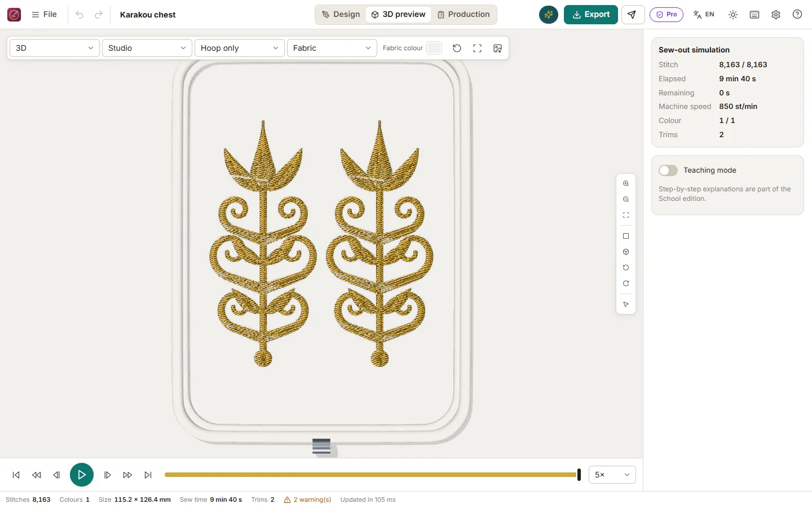View the 2 warning(s) in status bar
This screenshot has height=508, width=812.
click(307, 500)
